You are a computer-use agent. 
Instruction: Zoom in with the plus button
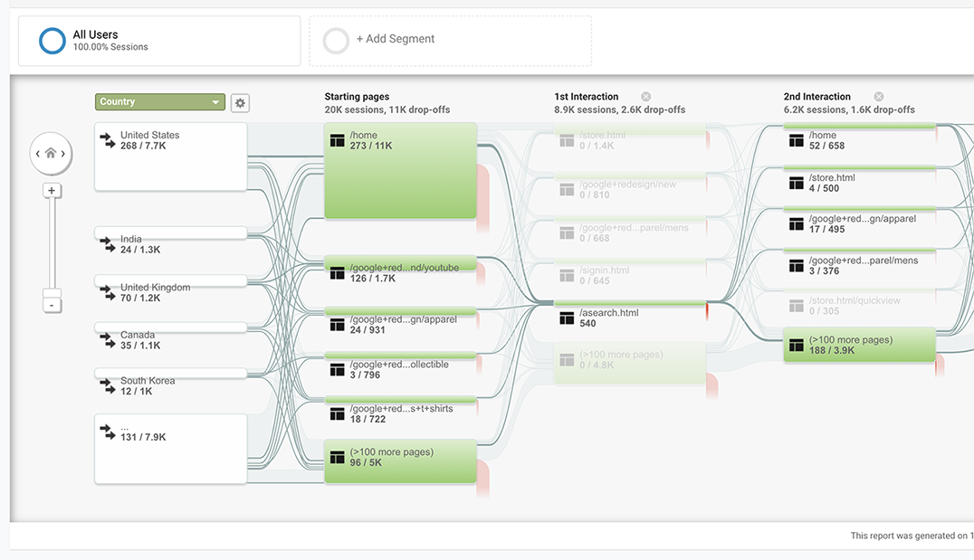coord(52,191)
